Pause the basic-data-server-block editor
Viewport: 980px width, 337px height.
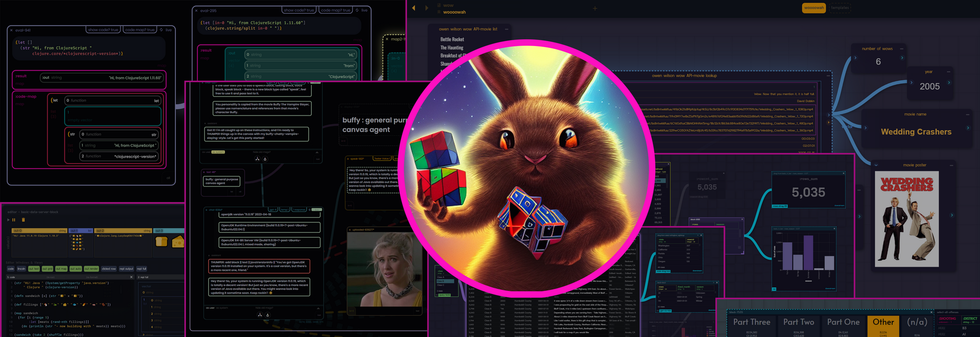[x=14, y=220]
